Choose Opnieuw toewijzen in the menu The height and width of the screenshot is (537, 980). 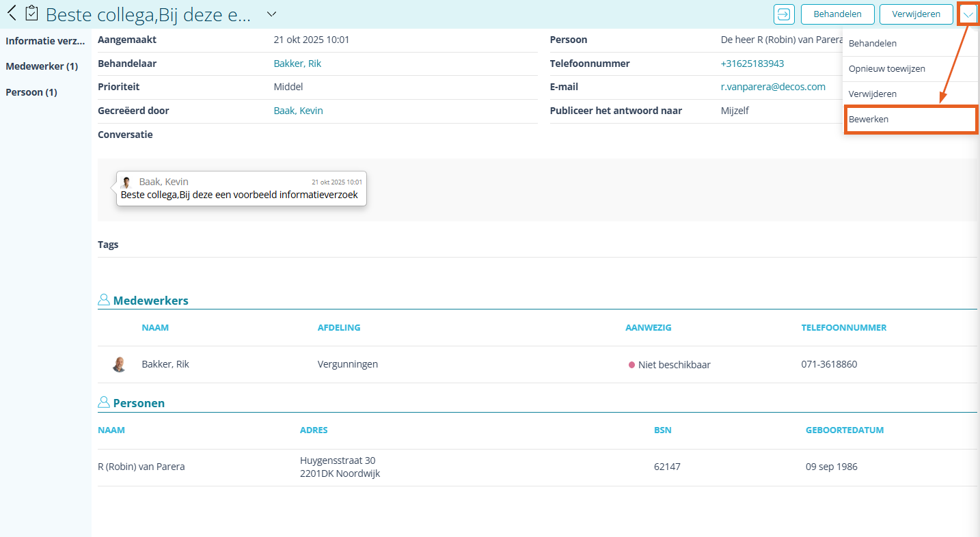click(886, 69)
